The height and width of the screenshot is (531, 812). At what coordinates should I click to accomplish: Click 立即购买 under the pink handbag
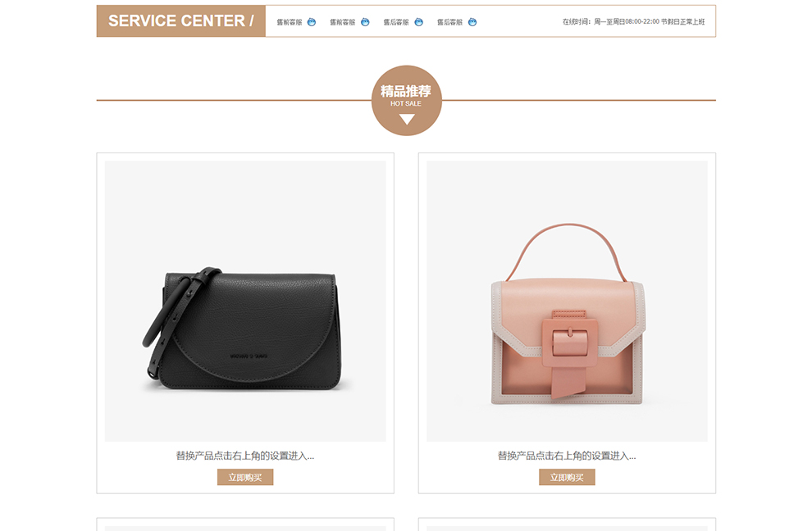pyautogui.click(x=567, y=477)
